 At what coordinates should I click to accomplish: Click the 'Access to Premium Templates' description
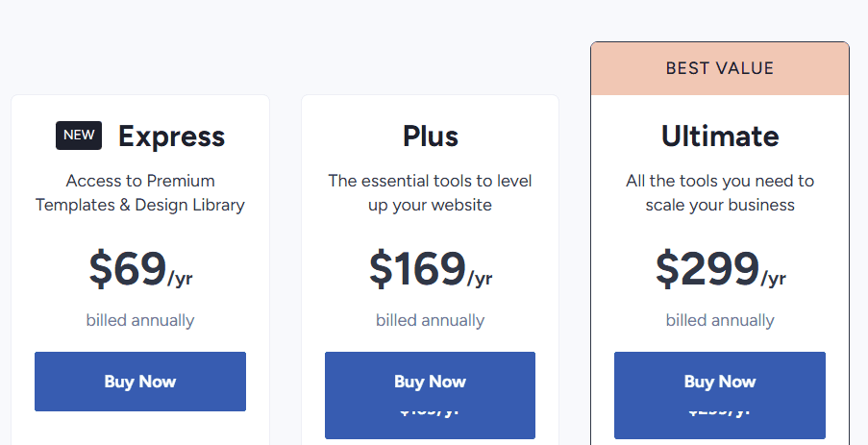[140, 192]
